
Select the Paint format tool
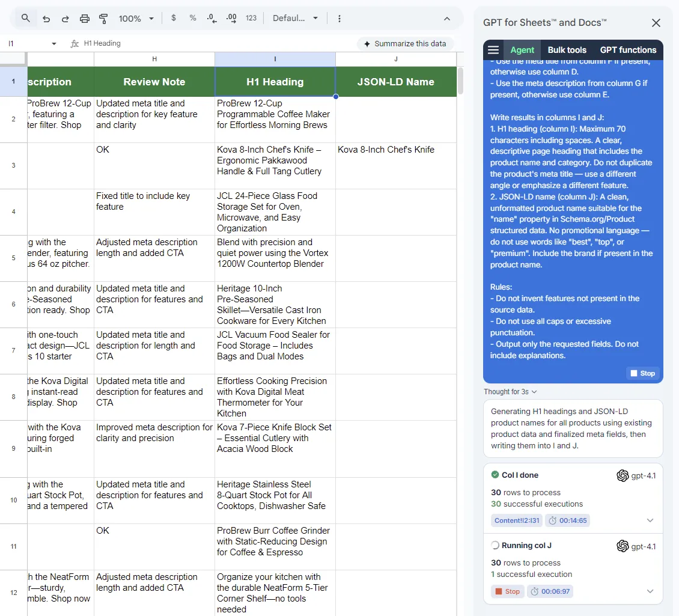tap(103, 19)
